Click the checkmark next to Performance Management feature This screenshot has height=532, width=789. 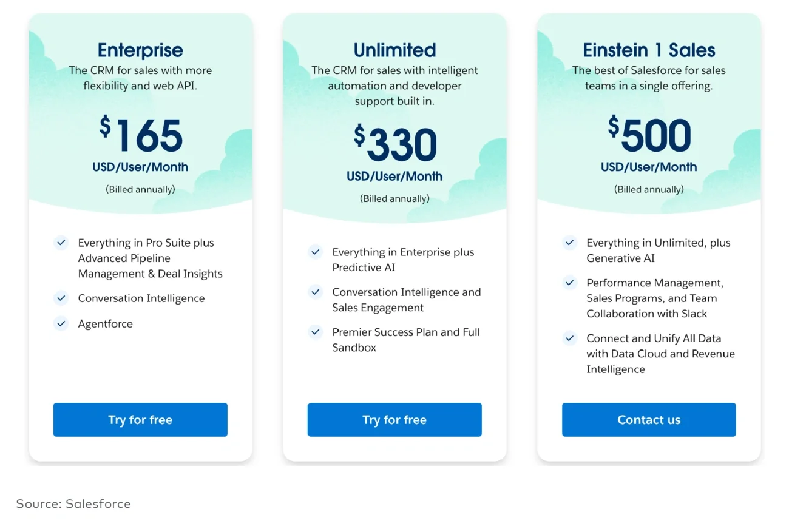tap(569, 283)
